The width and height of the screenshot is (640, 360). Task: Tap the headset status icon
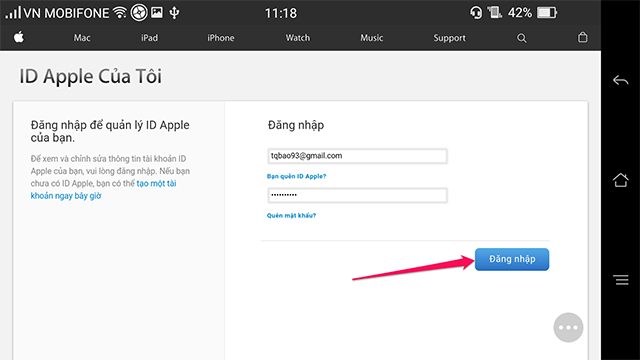[476, 13]
